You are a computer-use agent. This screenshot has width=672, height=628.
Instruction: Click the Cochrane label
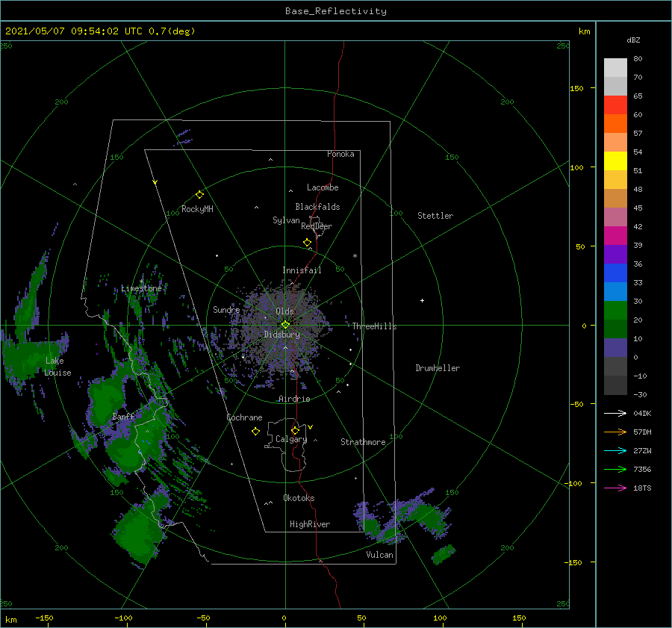pos(244,417)
